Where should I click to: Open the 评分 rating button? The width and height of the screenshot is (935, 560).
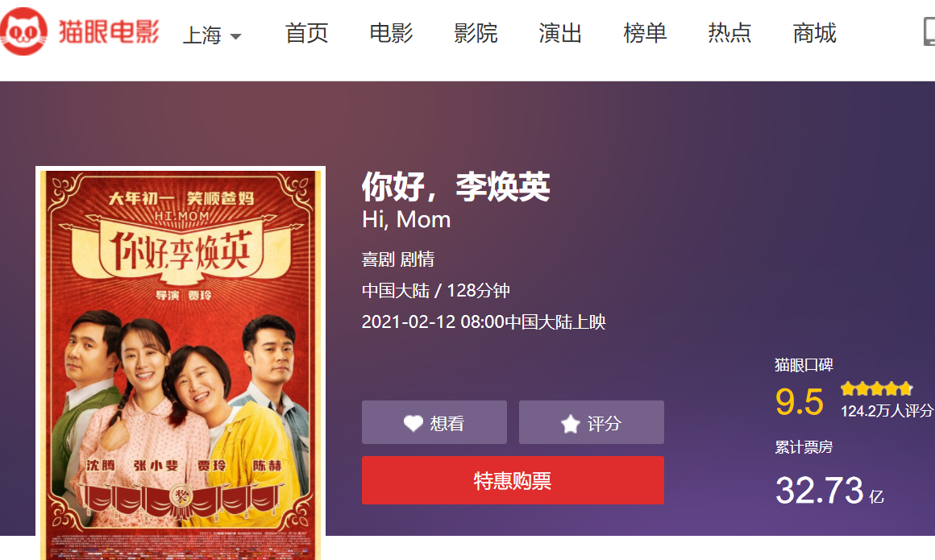(592, 422)
